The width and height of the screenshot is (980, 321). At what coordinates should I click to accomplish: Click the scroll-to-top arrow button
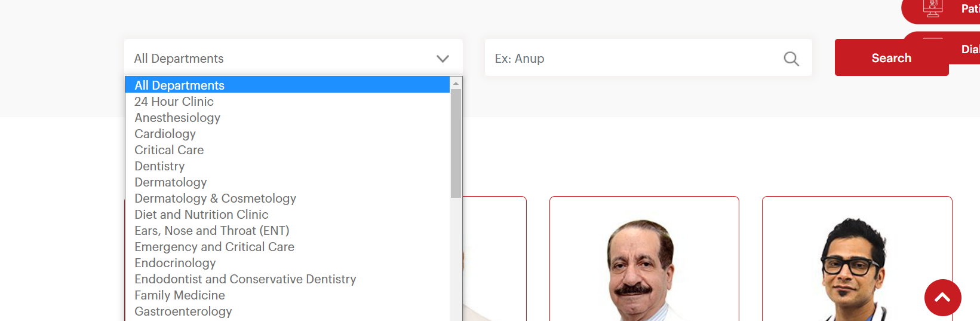click(942, 298)
